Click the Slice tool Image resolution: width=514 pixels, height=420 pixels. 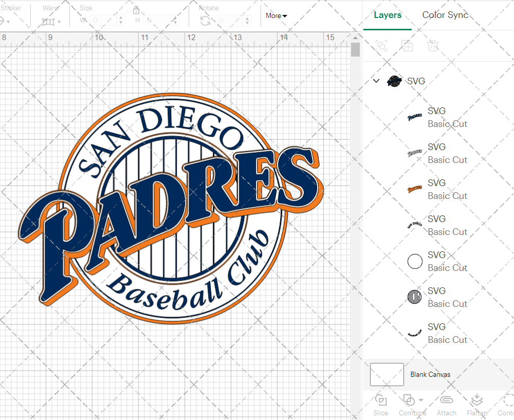point(380,405)
